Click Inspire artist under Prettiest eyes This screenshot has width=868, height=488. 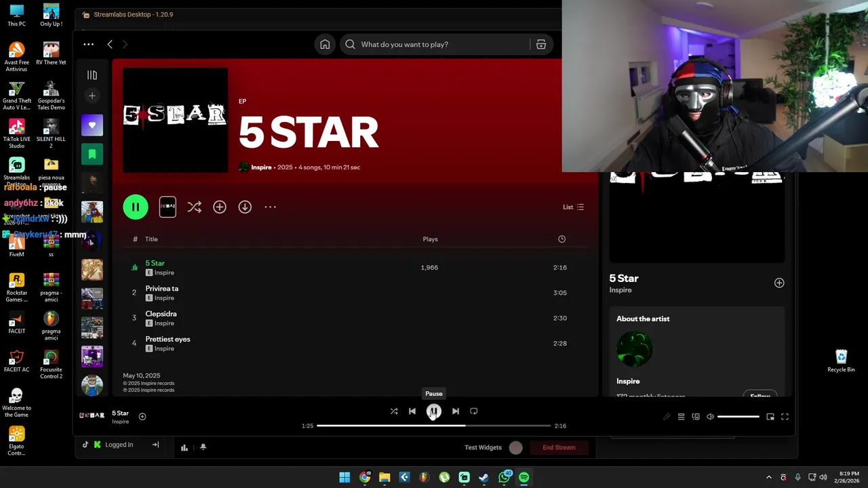(164, 349)
